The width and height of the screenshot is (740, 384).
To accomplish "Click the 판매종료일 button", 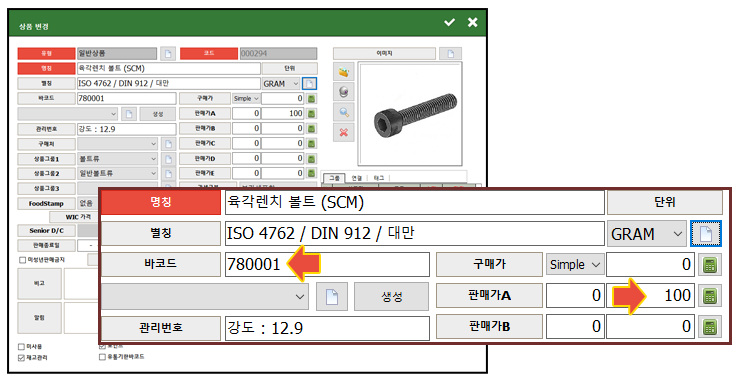I will pyautogui.click(x=46, y=245).
